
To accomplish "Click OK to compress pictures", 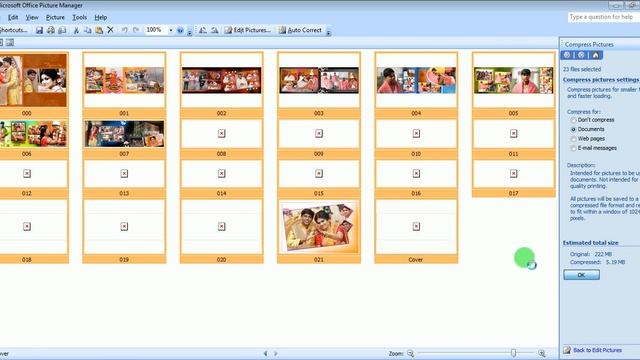I will click(581, 275).
